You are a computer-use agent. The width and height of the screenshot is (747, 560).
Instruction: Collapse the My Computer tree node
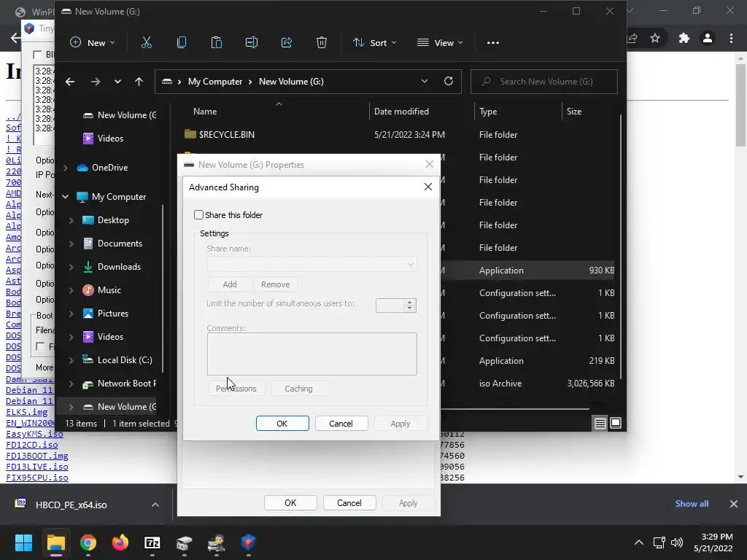pyautogui.click(x=65, y=197)
